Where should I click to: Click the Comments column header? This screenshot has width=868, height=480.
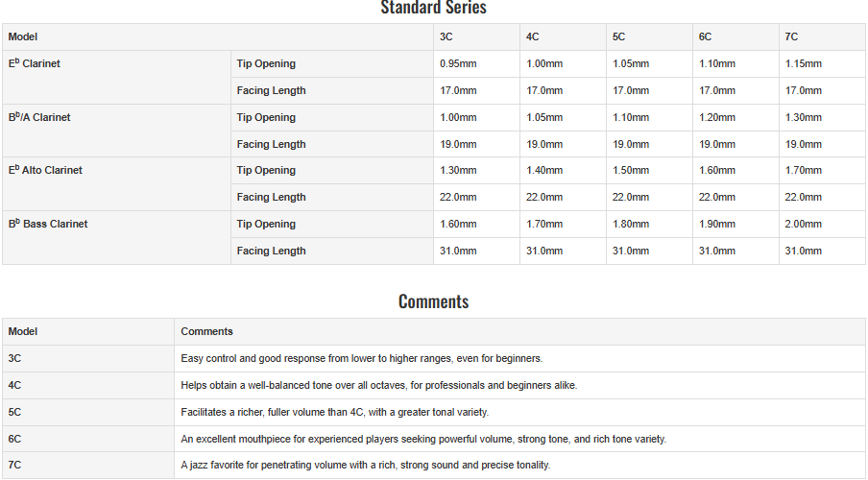tap(207, 331)
